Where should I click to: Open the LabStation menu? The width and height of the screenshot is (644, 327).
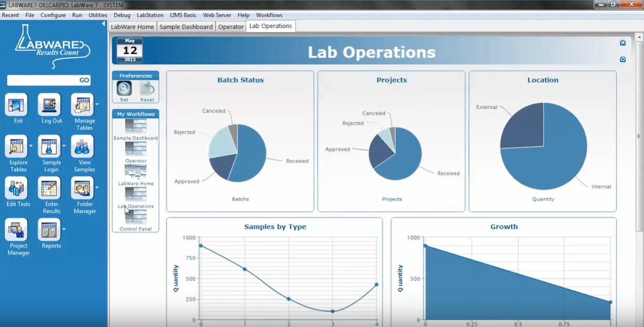coord(150,15)
